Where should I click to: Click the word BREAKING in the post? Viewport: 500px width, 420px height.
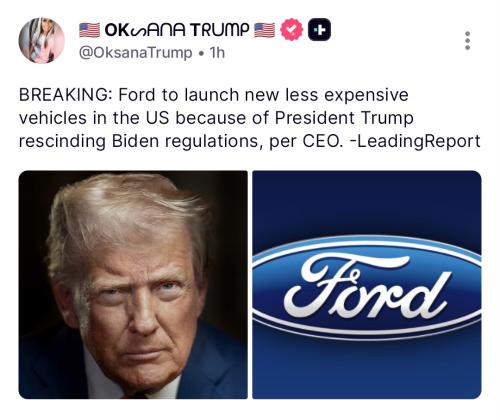pos(63,95)
